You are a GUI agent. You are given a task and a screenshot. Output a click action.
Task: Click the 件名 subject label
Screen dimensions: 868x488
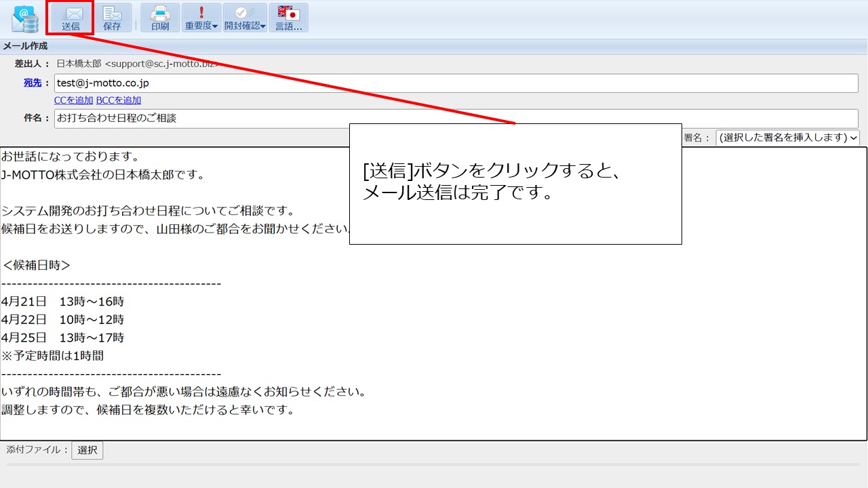[37, 118]
